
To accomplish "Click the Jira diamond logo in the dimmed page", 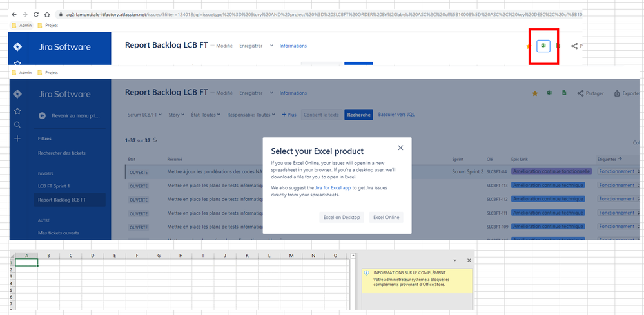I will [x=17, y=94].
